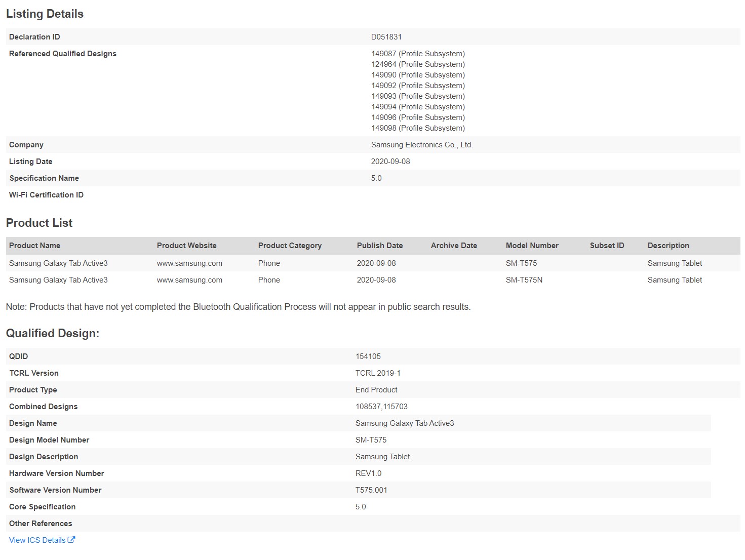745x560 pixels.
Task: Select referenced design 149087 (Profile Subsystem)
Action: pos(418,54)
